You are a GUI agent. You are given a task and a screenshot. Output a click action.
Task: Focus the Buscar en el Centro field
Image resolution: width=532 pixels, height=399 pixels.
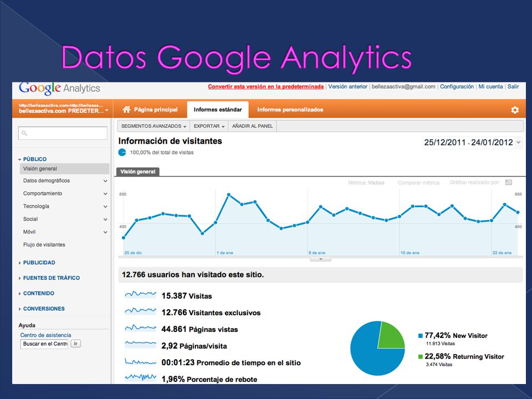(44, 344)
